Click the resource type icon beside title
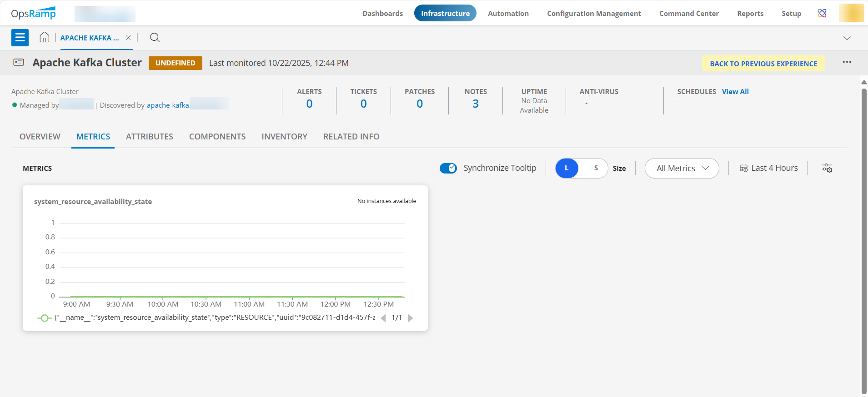This screenshot has height=397, width=868. pyautogui.click(x=19, y=63)
